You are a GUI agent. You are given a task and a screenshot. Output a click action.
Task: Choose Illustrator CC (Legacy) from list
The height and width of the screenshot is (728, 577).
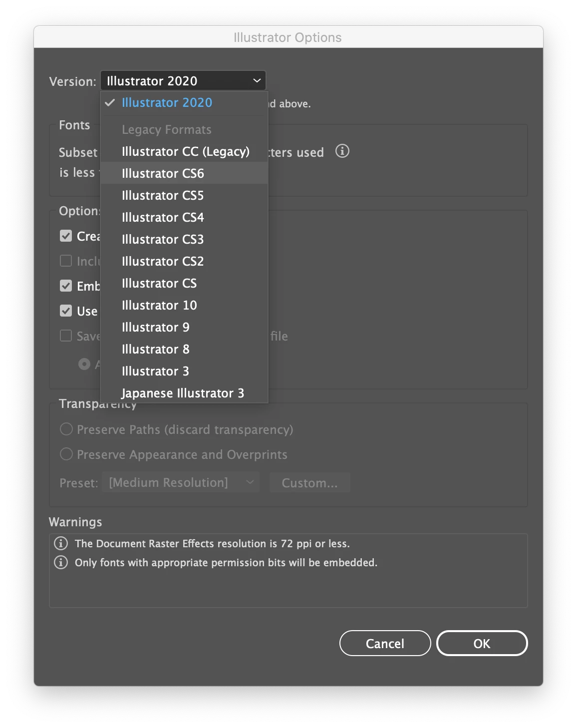pos(184,151)
